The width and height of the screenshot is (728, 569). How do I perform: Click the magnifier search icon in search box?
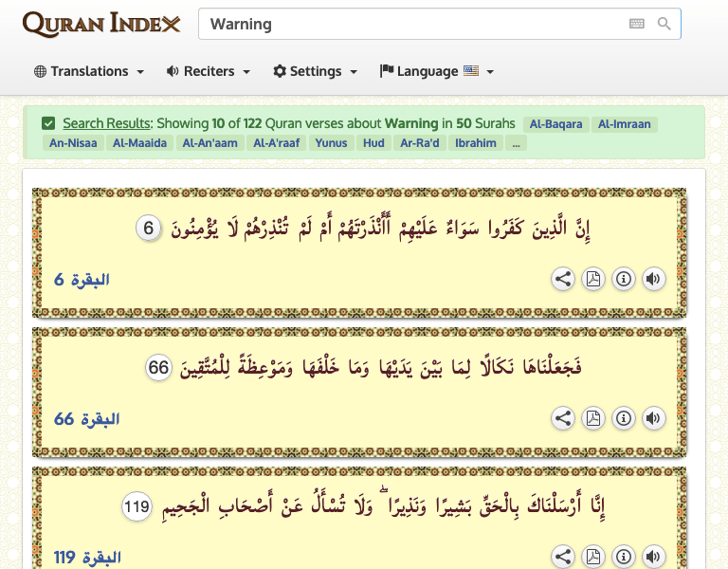click(x=664, y=24)
